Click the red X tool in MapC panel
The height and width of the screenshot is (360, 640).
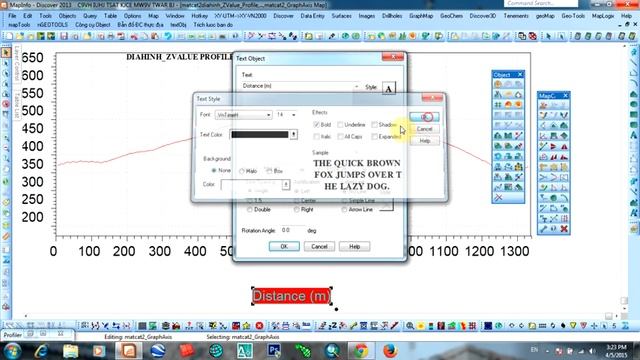tap(564, 229)
